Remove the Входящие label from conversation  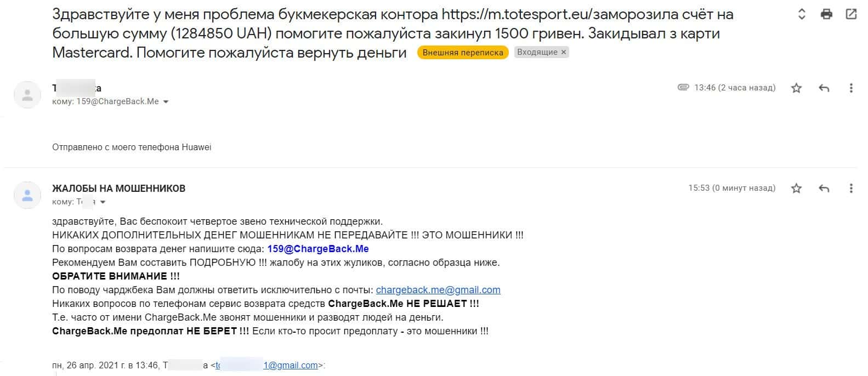564,53
